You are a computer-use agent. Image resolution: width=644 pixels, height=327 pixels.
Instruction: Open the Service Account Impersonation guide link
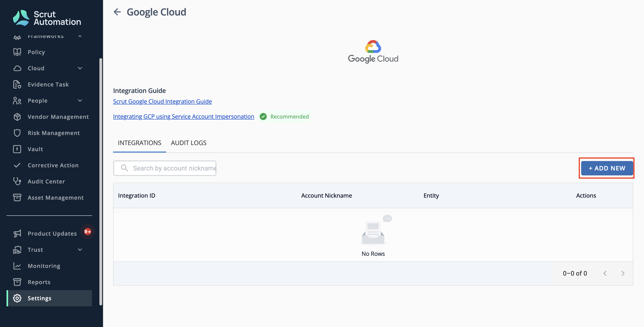184,116
